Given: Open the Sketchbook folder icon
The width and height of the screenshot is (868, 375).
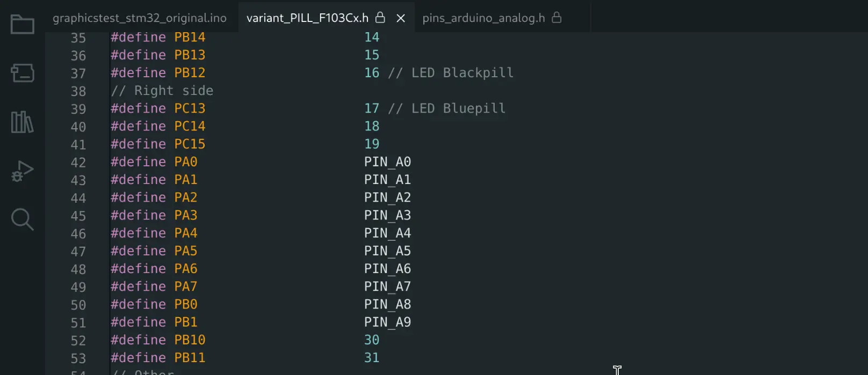Looking at the screenshot, I should coord(23,25).
